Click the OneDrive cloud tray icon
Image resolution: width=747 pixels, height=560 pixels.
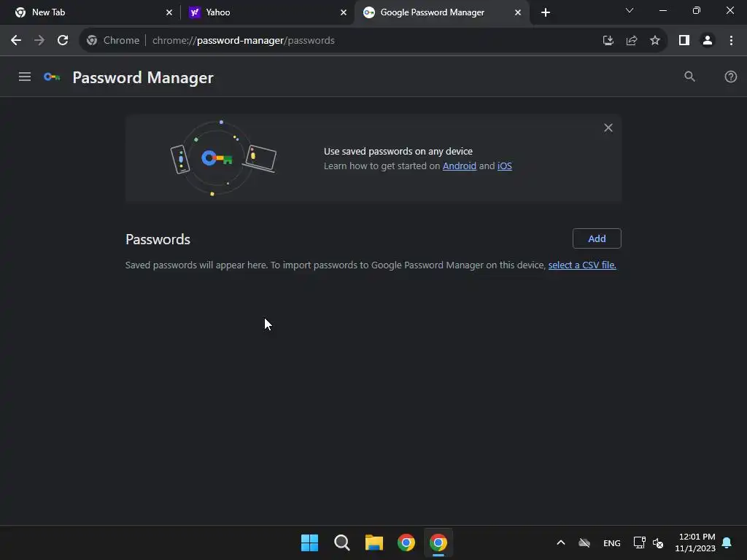point(584,542)
